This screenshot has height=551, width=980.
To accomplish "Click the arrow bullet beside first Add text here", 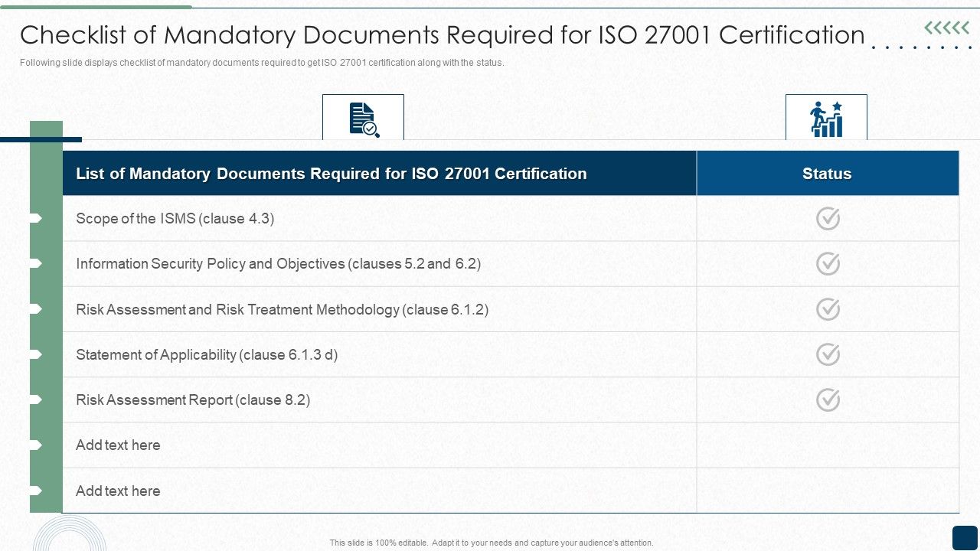I will tap(36, 445).
